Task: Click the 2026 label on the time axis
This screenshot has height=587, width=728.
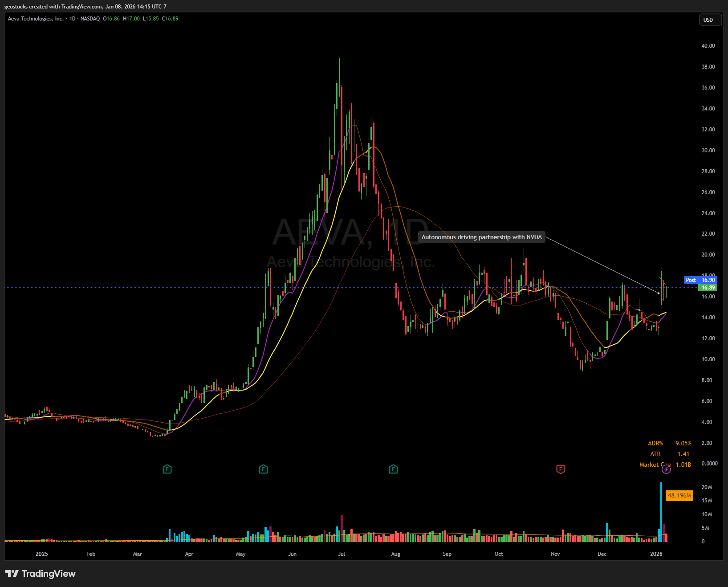Action: click(x=656, y=554)
